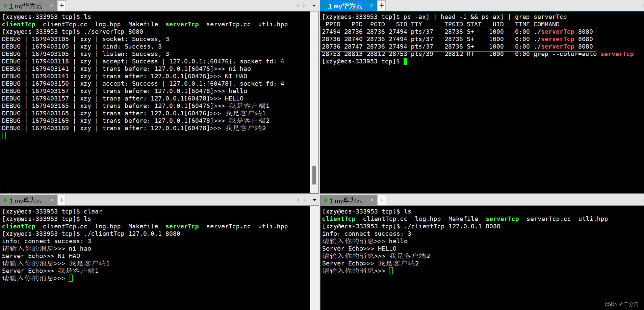Screen dimensions: 644x310
Task: Click the 'Server Echo>>> NI HAO' line
Action: click(41, 256)
